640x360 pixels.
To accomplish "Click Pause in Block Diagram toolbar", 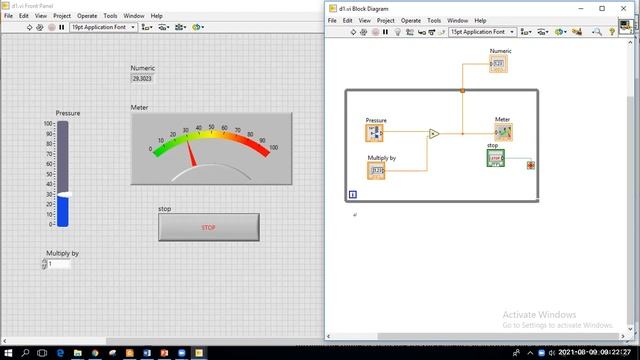I will click(385, 32).
